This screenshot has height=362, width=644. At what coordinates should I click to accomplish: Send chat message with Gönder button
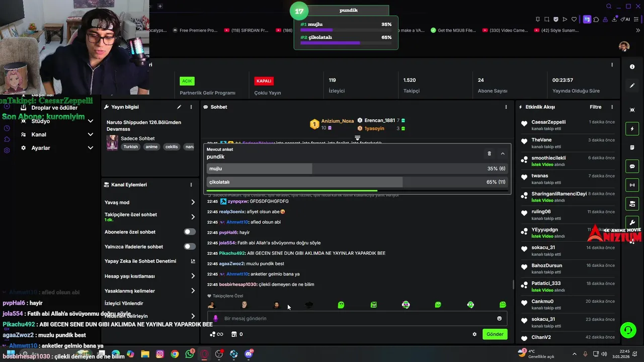pyautogui.click(x=495, y=334)
